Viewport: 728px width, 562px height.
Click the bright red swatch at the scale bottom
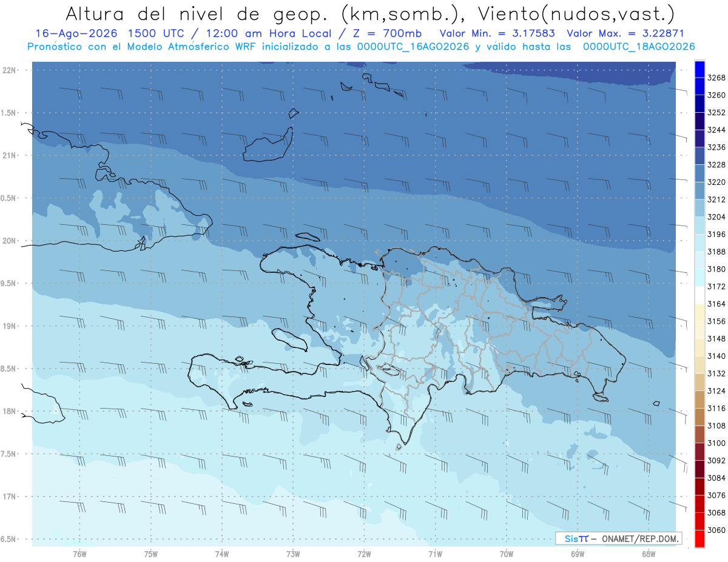pos(699,538)
